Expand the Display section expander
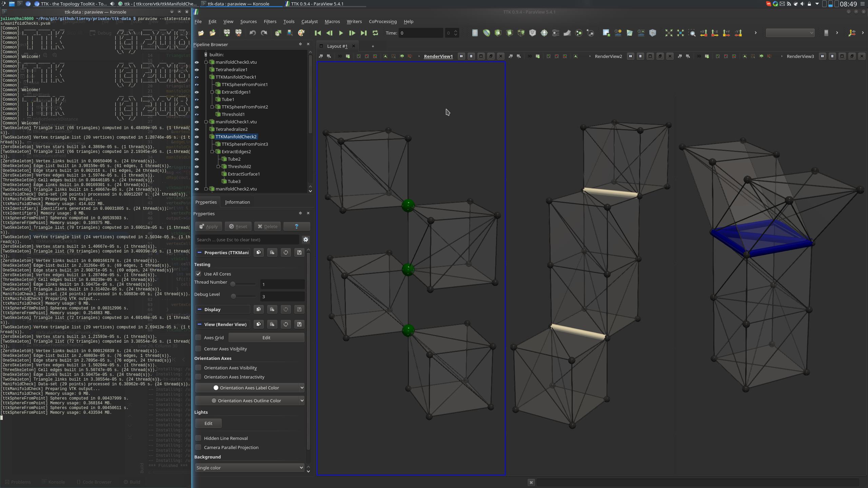868x488 pixels. coord(200,309)
